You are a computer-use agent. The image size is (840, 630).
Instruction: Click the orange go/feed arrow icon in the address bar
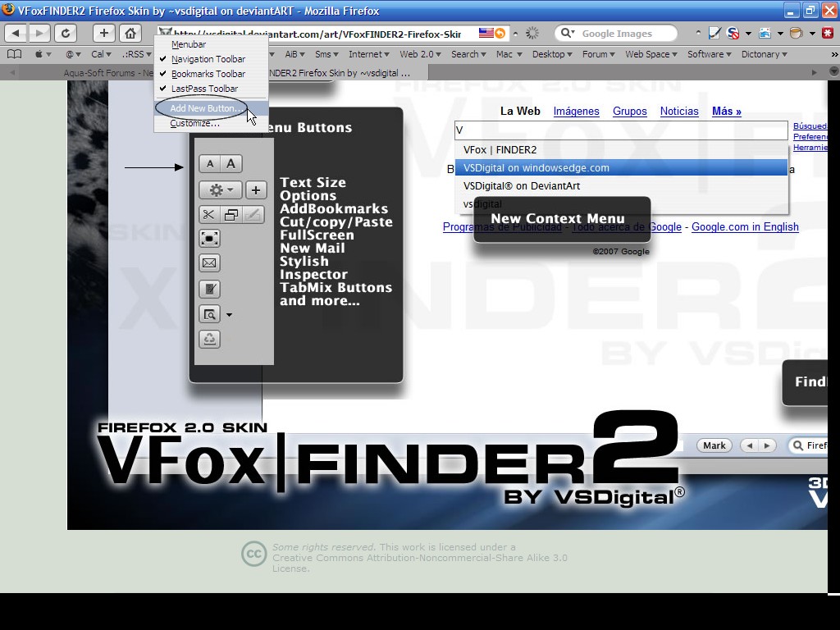coord(500,33)
